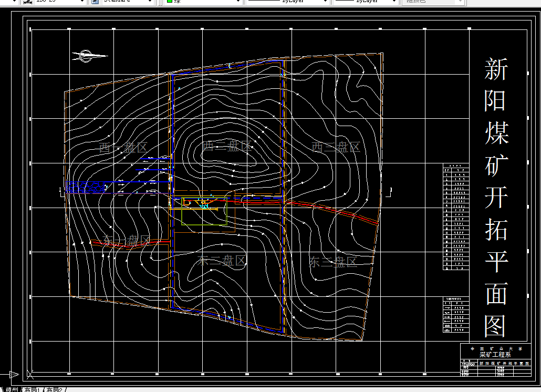This screenshot has width=541, height=392.
Task: Click the lower symbol legend table
Action: [x=456, y=315]
